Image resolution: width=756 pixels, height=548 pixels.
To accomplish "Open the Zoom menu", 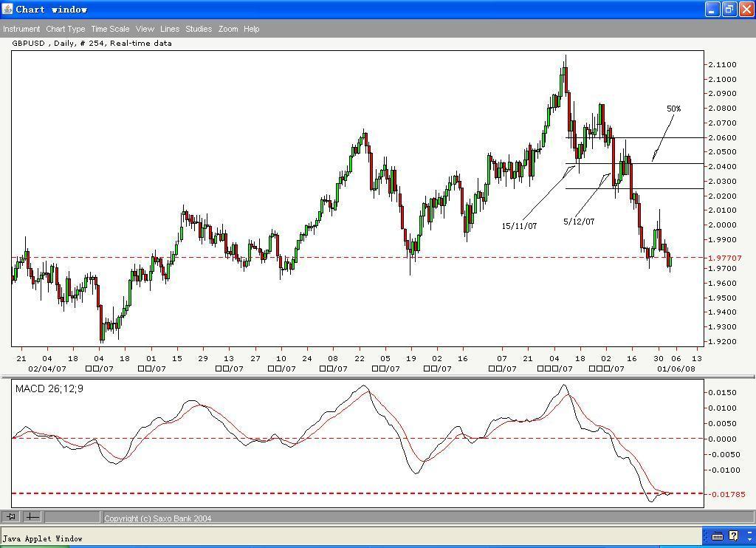I will click(228, 29).
